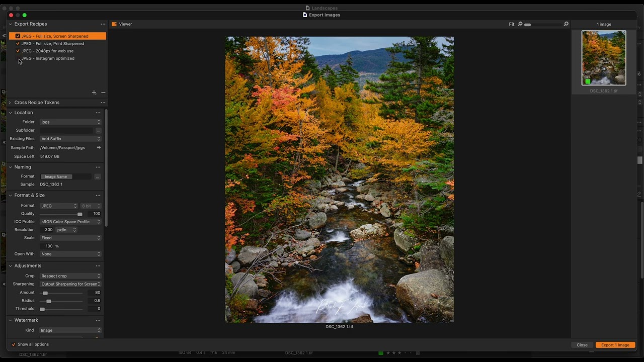Remove the selected export recipe
The height and width of the screenshot is (362, 644).
[103, 93]
